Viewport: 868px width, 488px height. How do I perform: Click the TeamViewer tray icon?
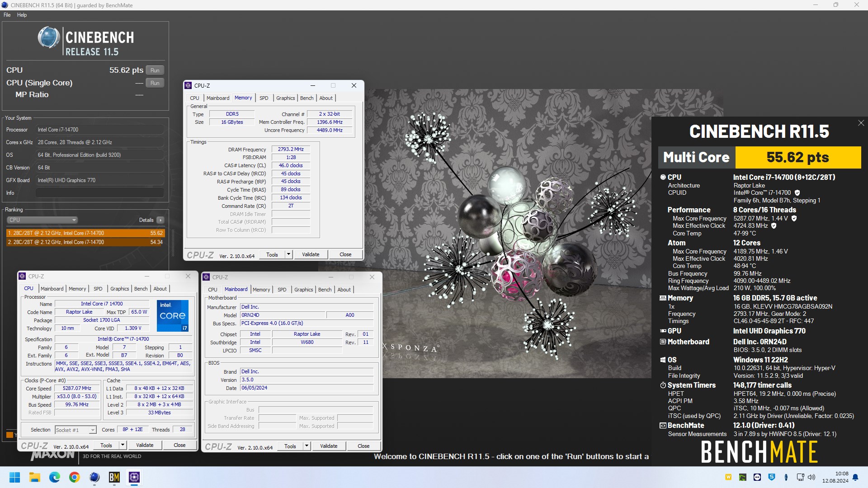(757, 477)
